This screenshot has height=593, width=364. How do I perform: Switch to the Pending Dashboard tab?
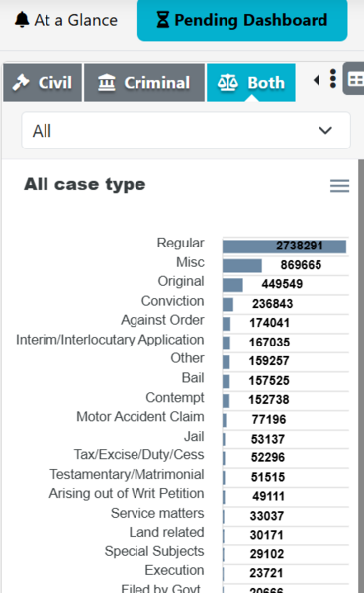click(242, 20)
